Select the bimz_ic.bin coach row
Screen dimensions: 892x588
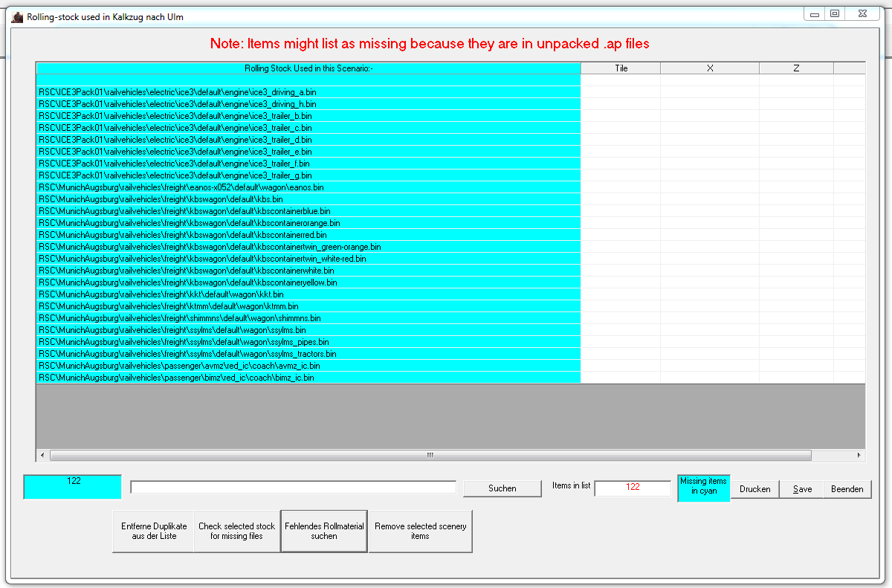[x=308, y=378]
